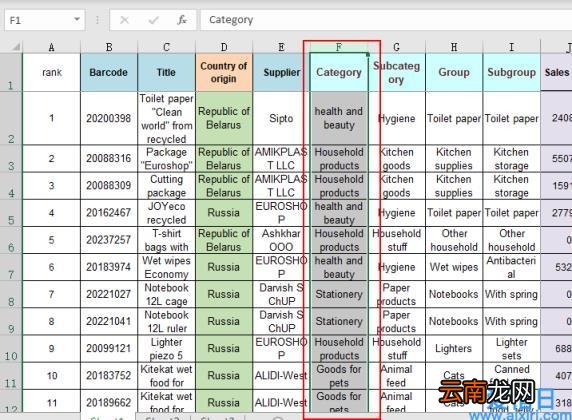
Task: Select the Supplier header cell
Action: tap(281, 72)
